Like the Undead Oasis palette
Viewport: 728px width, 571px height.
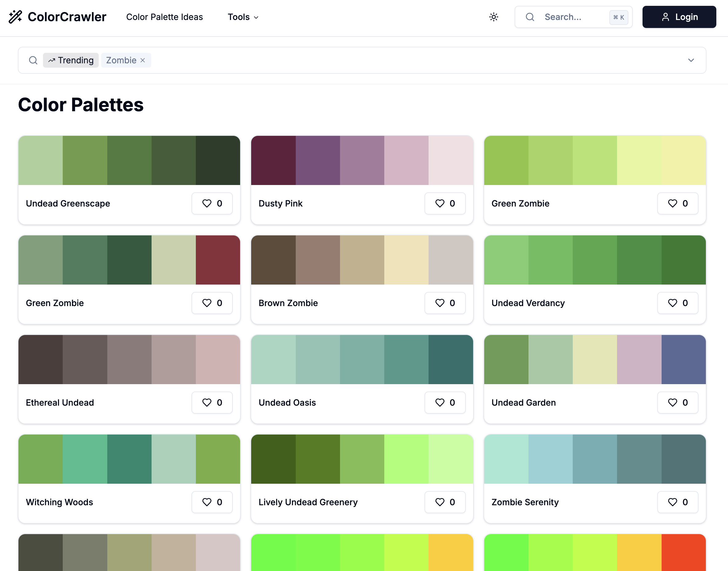click(445, 403)
